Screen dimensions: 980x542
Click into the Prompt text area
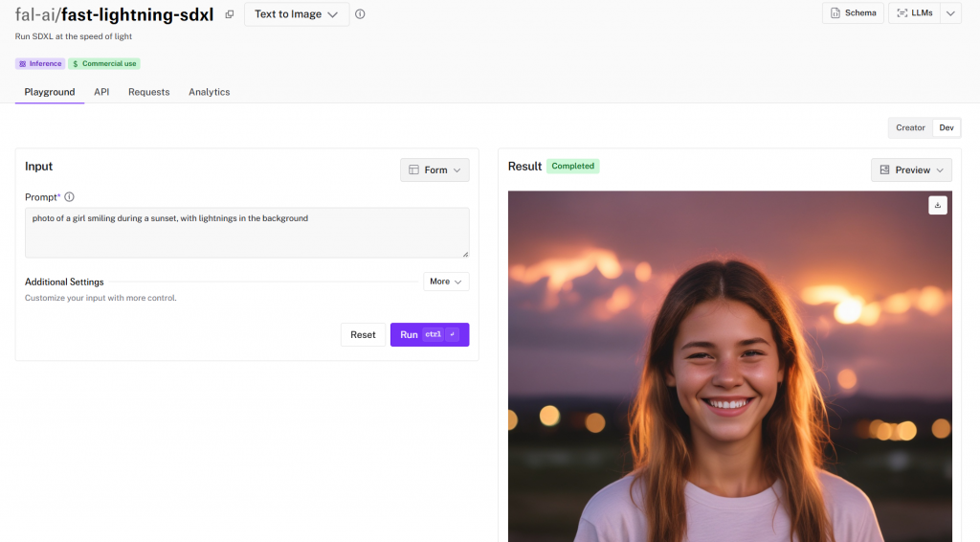click(247, 233)
